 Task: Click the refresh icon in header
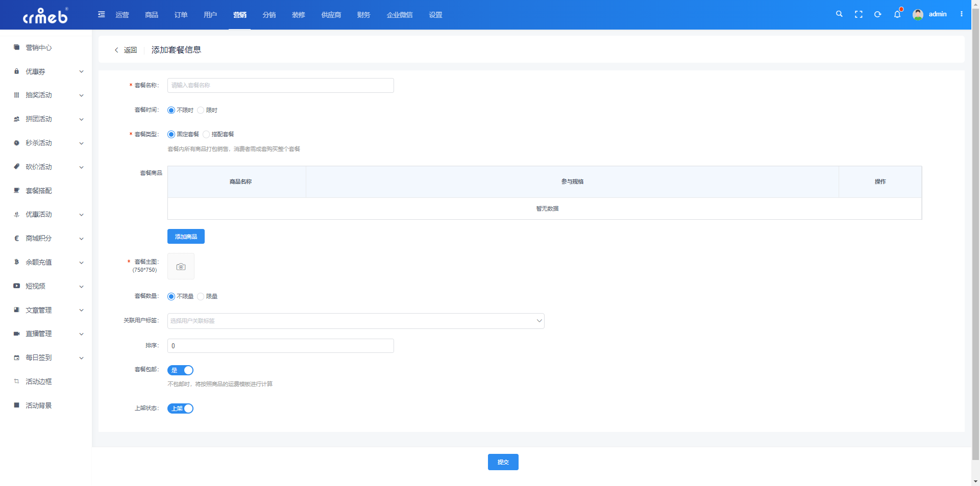pyautogui.click(x=878, y=14)
